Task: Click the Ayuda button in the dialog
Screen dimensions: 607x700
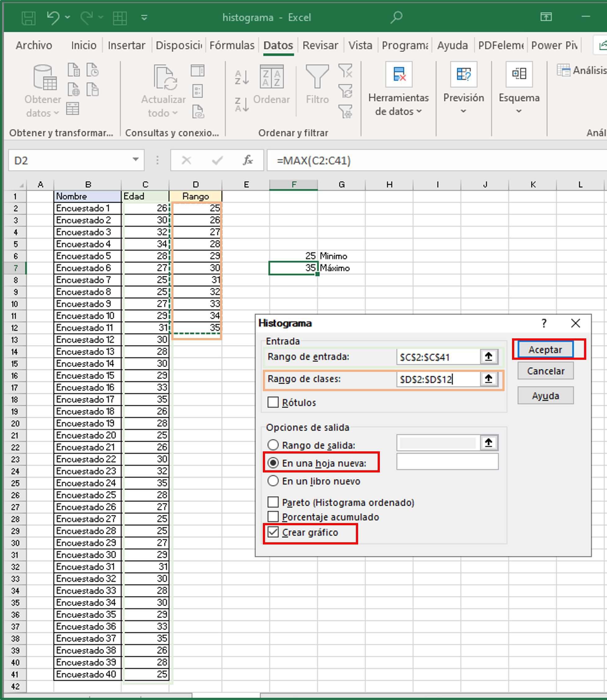Action: 545,395
